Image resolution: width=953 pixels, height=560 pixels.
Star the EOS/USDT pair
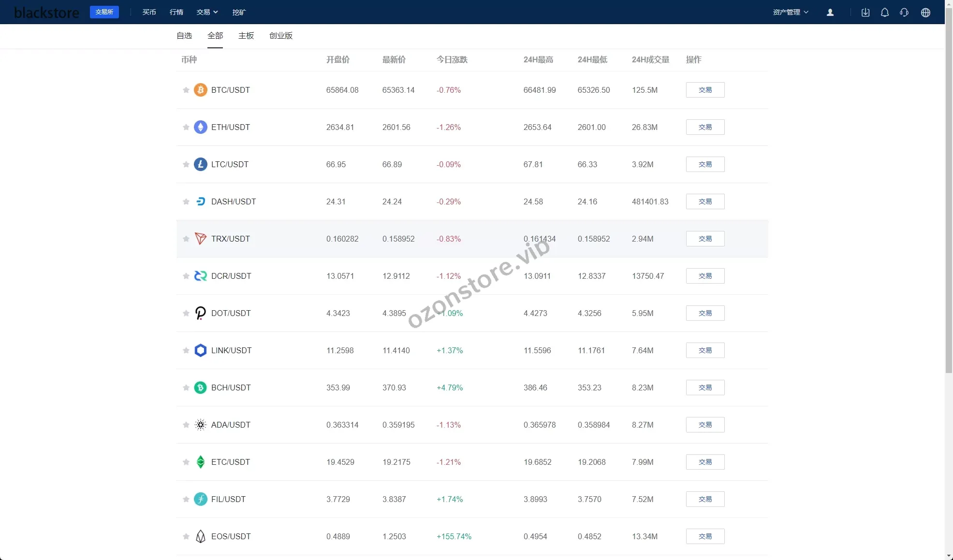tap(186, 536)
